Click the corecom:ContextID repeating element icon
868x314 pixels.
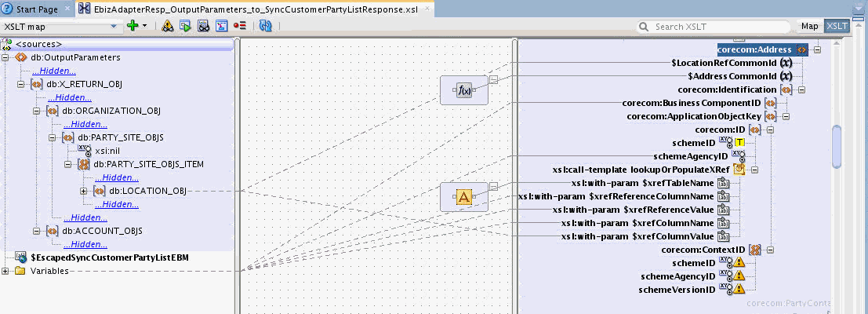pyautogui.click(x=755, y=250)
